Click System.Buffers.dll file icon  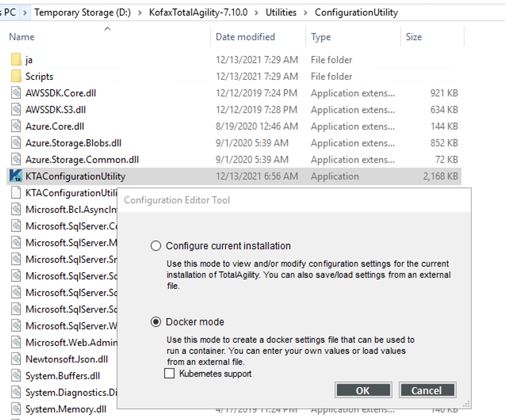[16, 376]
